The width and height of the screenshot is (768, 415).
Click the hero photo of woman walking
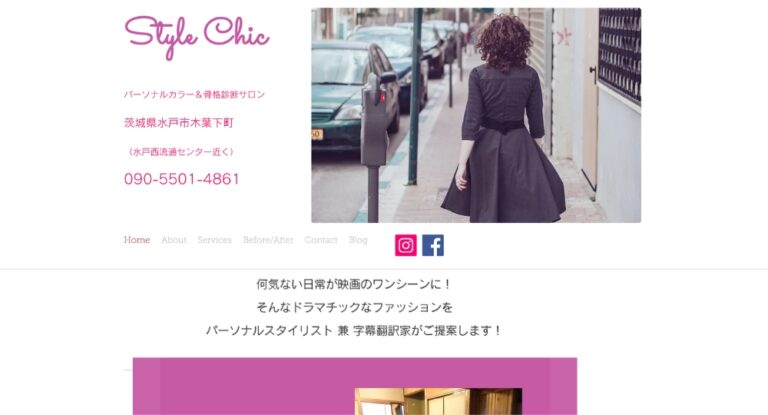tap(476, 115)
